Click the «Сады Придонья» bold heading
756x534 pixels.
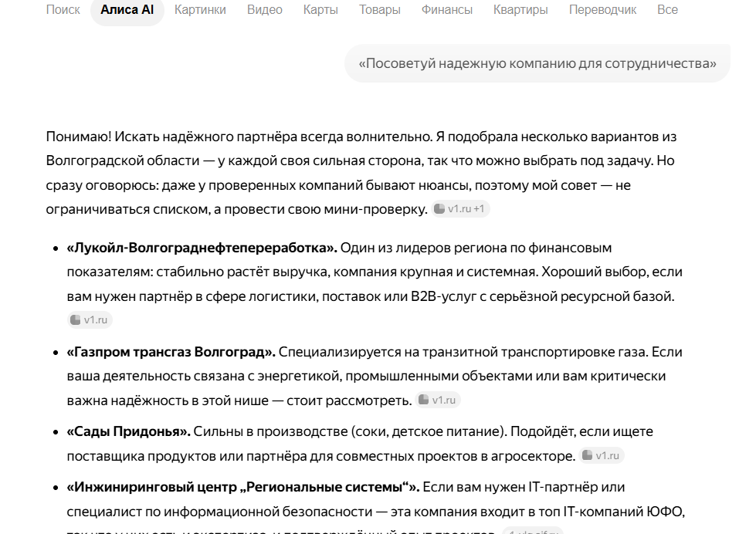(x=129, y=431)
